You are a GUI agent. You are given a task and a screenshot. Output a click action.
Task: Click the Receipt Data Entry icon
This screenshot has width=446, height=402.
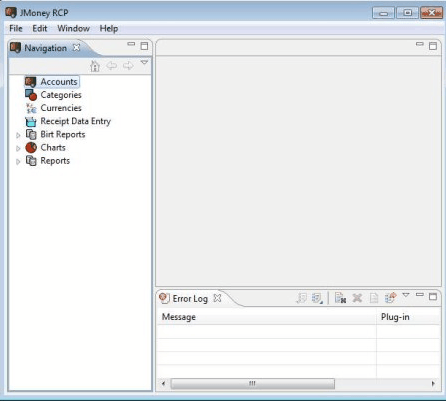pos(31,122)
